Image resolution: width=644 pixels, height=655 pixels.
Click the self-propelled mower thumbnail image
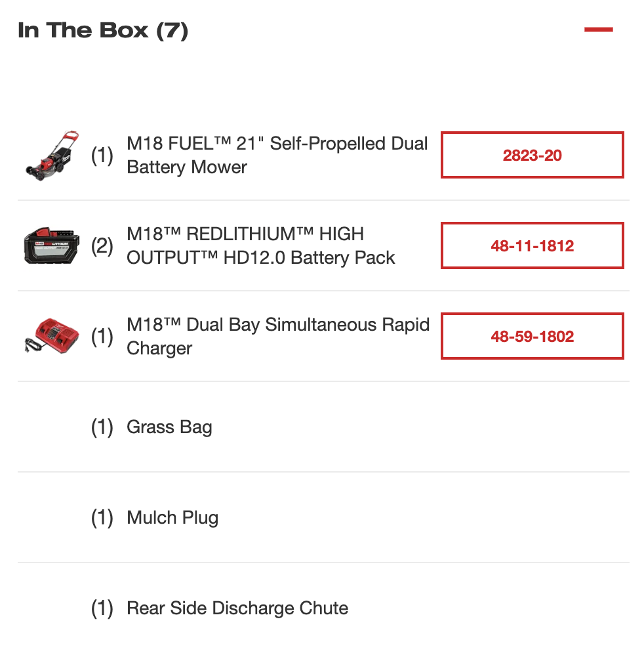[52, 156]
